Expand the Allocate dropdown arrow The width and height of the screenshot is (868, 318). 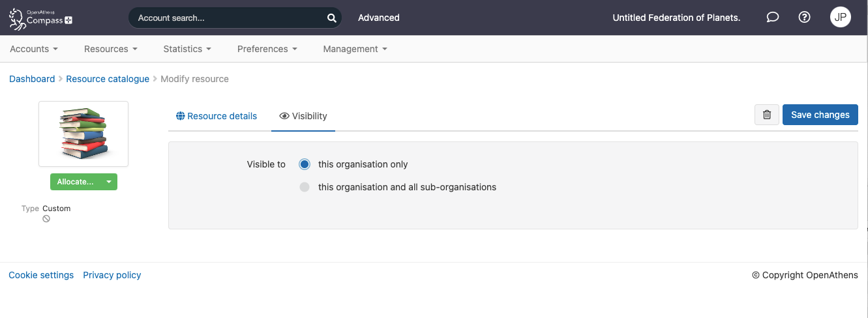(x=109, y=182)
